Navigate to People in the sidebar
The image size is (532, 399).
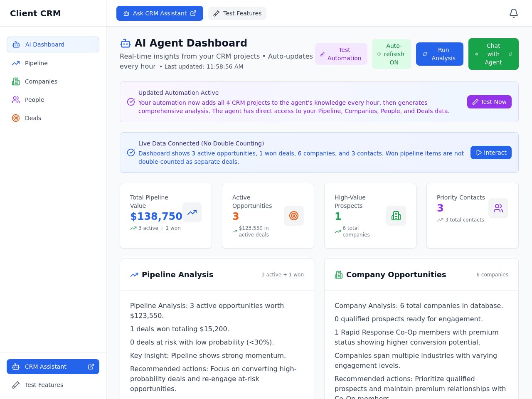(x=53, y=100)
